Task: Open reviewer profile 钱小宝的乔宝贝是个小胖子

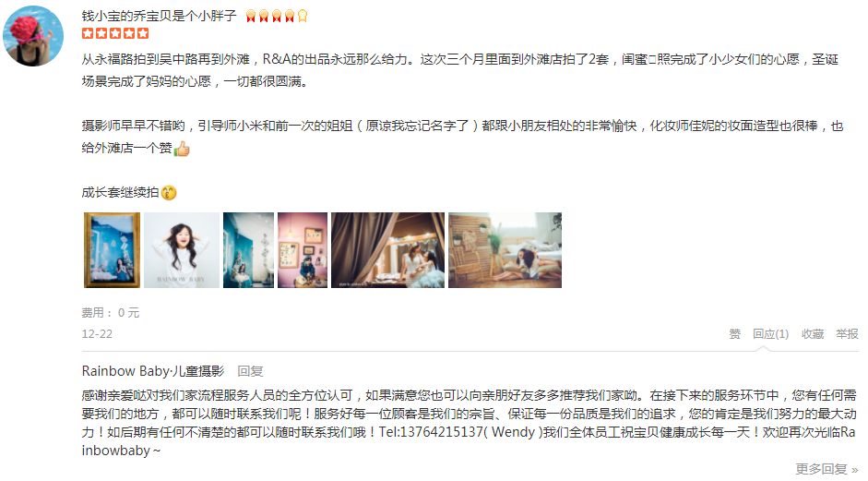Action: click(160, 16)
